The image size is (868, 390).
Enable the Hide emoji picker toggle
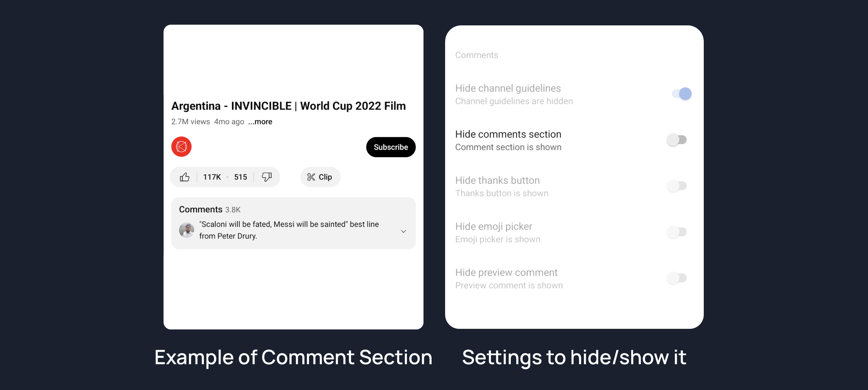[677, 232]
